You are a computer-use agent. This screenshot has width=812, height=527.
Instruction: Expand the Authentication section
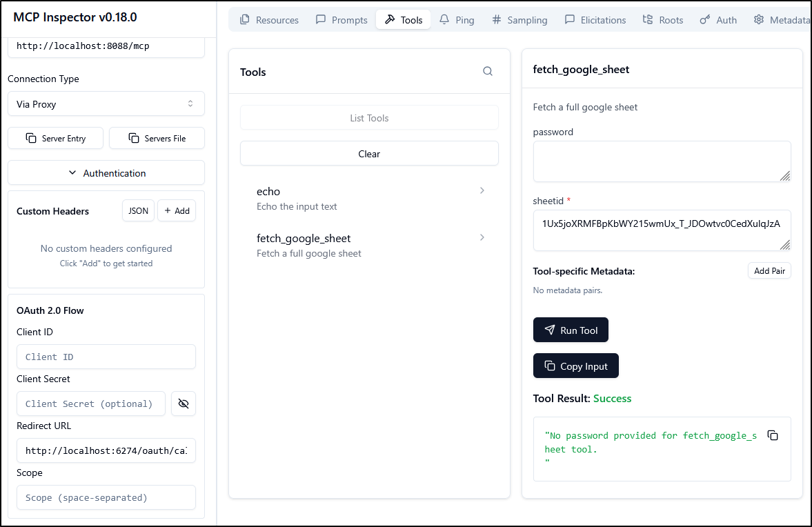106,173
